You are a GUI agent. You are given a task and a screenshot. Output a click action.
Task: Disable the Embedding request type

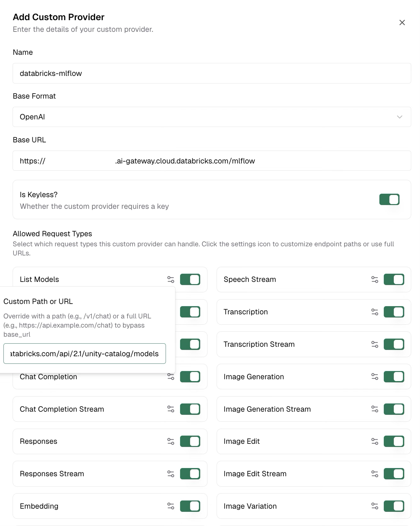pyautogui.click(x=190, y=506)
